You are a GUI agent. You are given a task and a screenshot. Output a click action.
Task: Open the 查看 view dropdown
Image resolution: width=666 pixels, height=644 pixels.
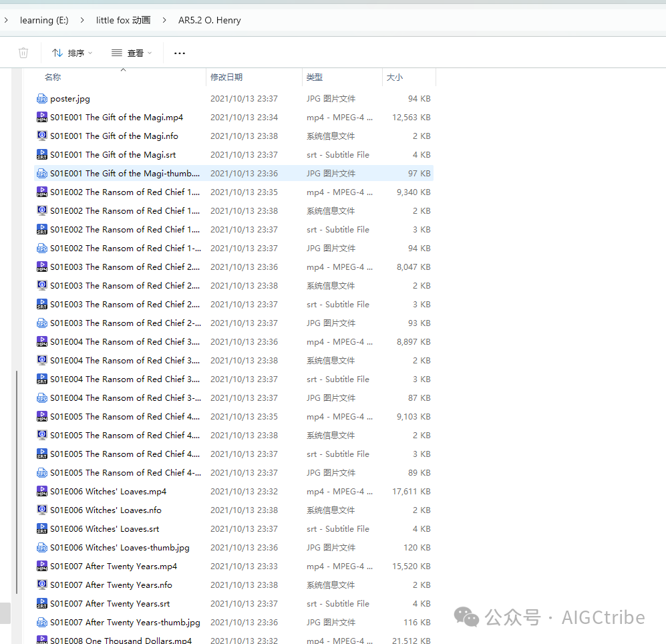tap(131, 53)
